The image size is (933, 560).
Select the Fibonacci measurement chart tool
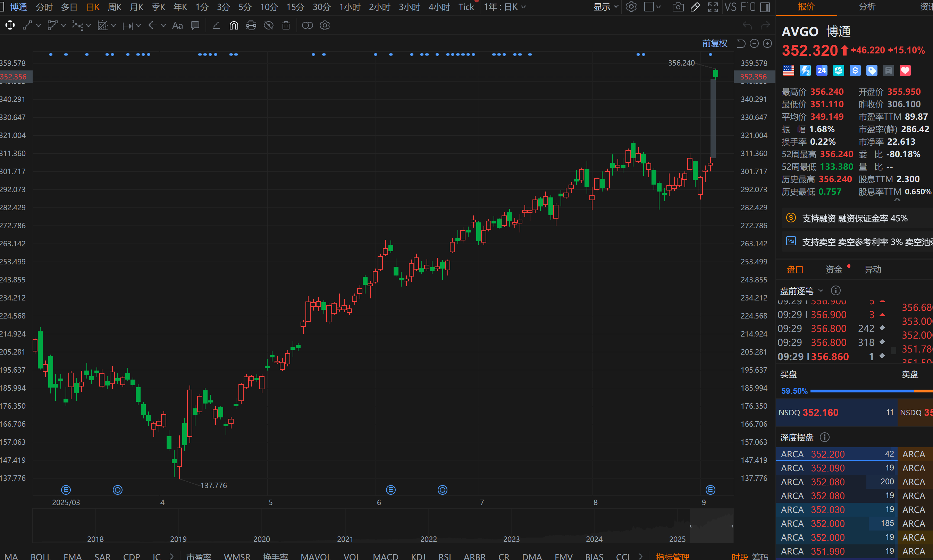tap(103, 25)
